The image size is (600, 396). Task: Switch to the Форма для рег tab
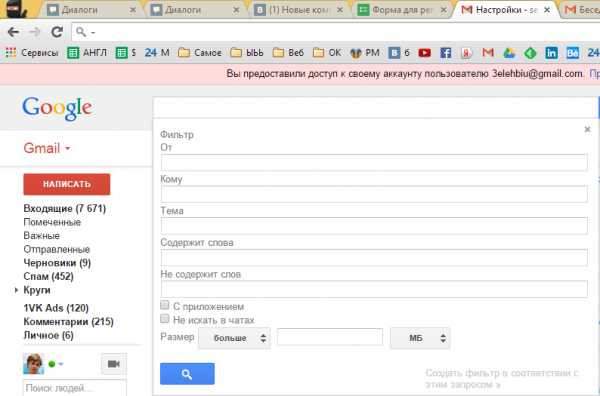[x=402, y=10]
